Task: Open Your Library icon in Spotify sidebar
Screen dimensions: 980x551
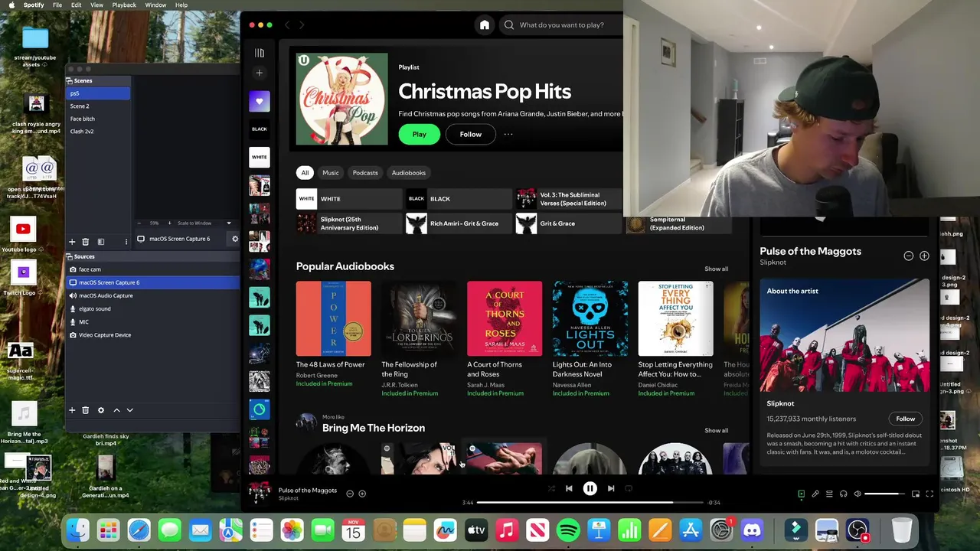Action: pos(260,53)
